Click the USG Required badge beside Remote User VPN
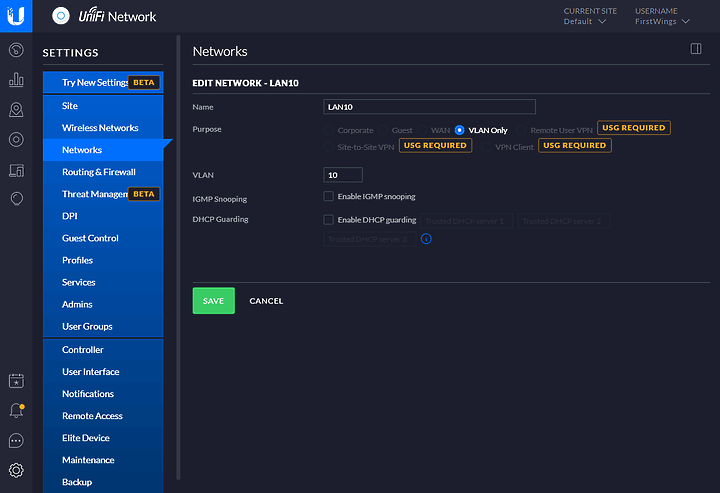 coord(634,128)
